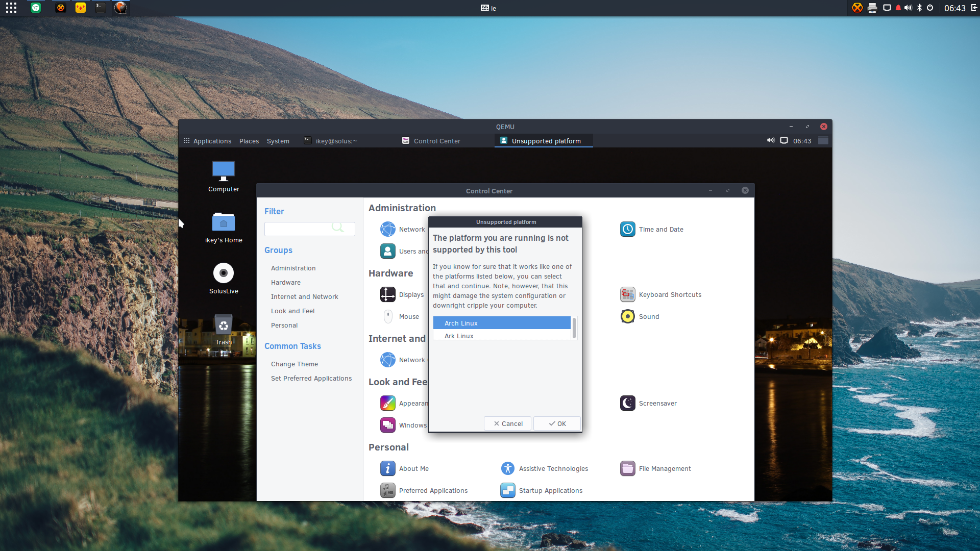Image resolution: width=980 pixels, height=551 pixels.
Task: Open the Sound settings icon
Action: pyautogui.click(x=628, y=316)
